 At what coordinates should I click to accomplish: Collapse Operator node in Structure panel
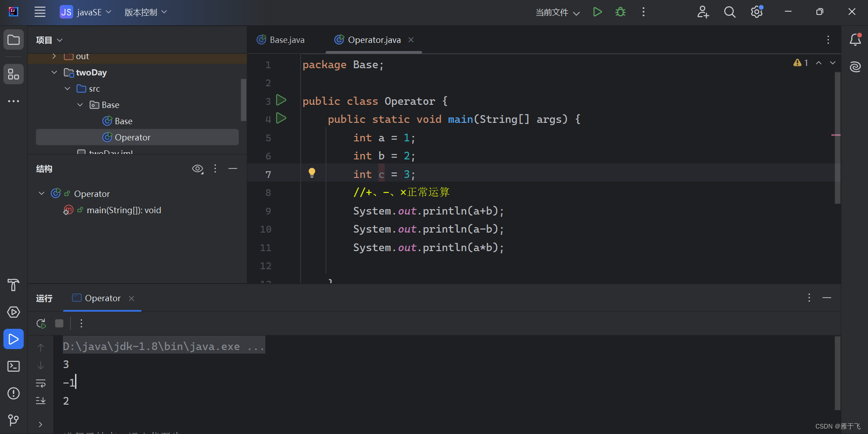coord(42,193)
